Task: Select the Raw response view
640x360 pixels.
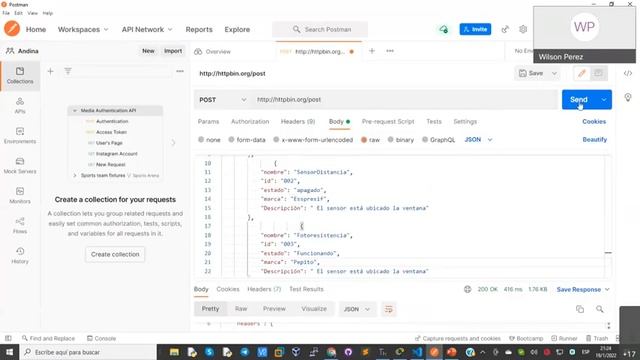Action: tap(241, 309)
